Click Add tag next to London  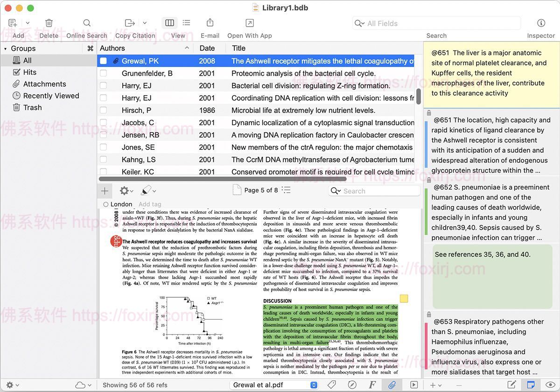point(150,204)
